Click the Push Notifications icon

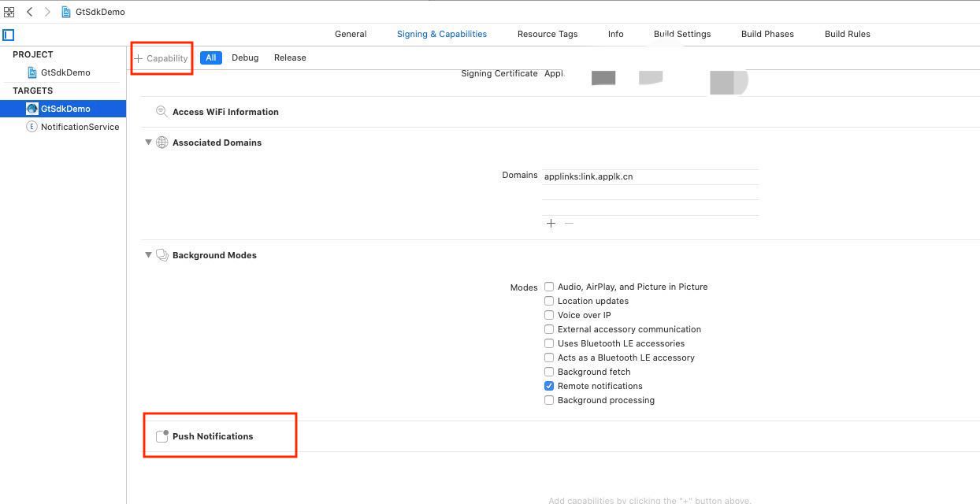[x=161, y=436]
